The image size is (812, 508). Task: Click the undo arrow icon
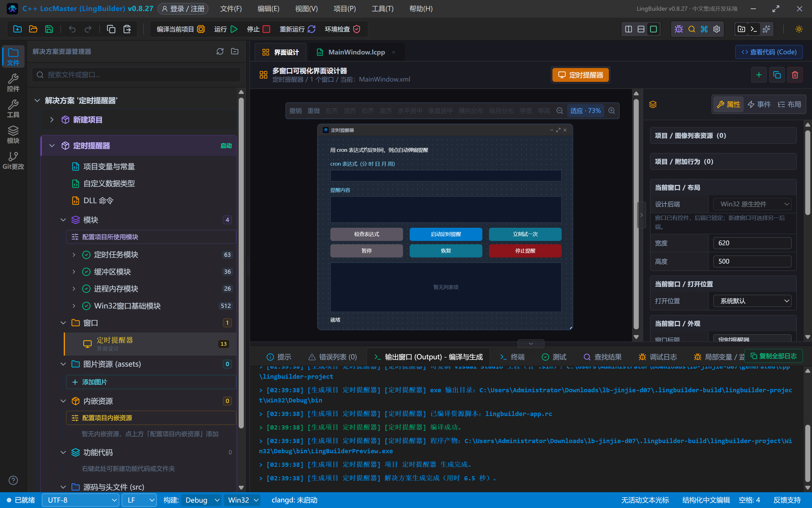point(72,29)
